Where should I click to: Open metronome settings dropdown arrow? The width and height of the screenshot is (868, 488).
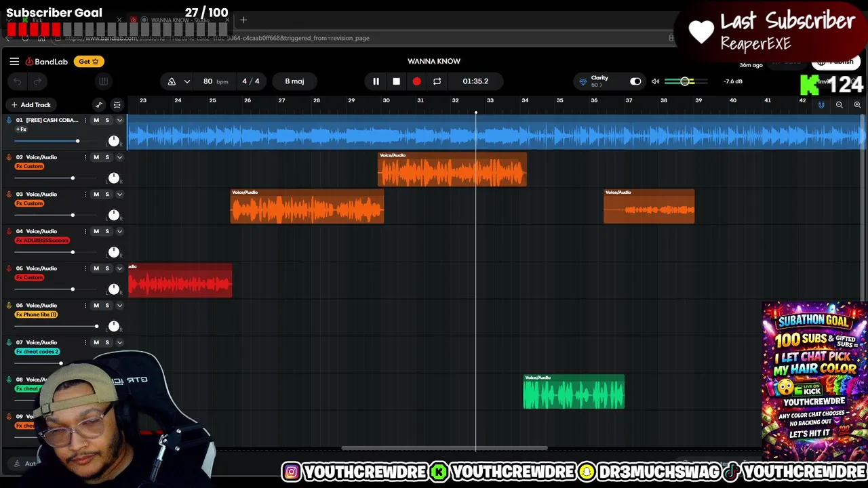coord(186,81)
